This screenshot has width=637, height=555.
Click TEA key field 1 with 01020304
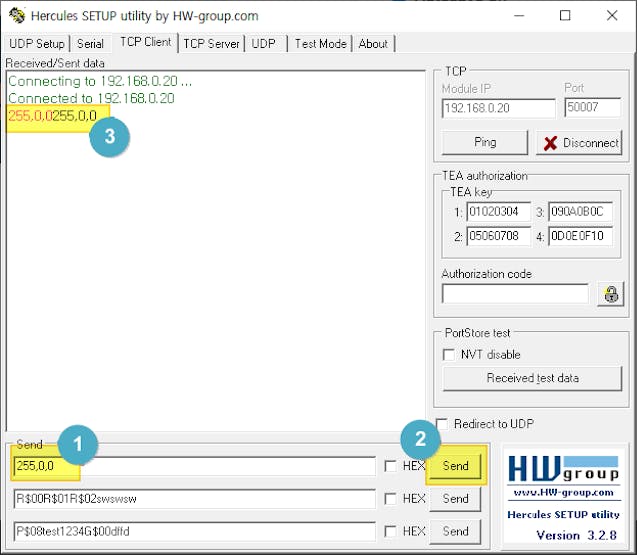pyautogui.click(x=498, y=212)
